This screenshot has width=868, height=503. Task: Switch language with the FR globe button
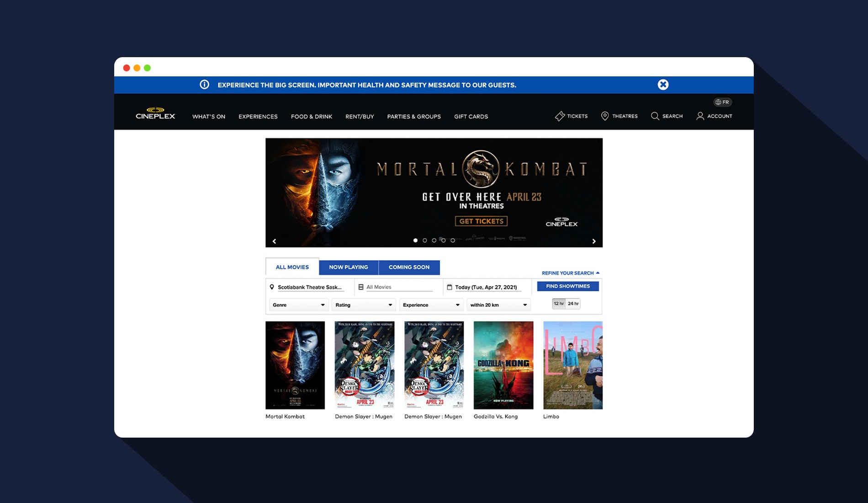point(722,102)
